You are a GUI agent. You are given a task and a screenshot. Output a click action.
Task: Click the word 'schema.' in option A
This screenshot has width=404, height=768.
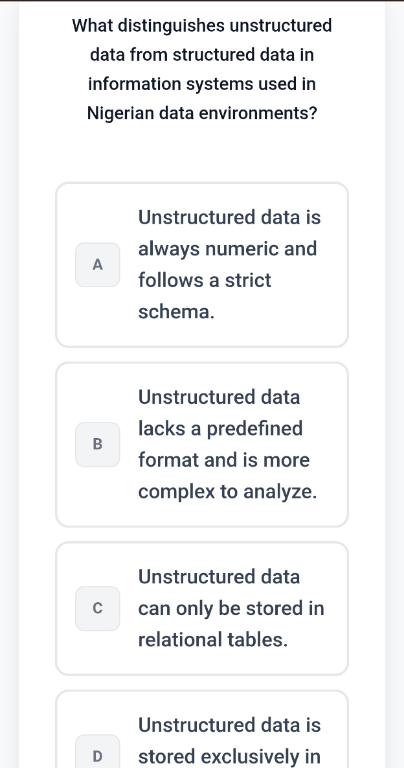coord(176,312)
